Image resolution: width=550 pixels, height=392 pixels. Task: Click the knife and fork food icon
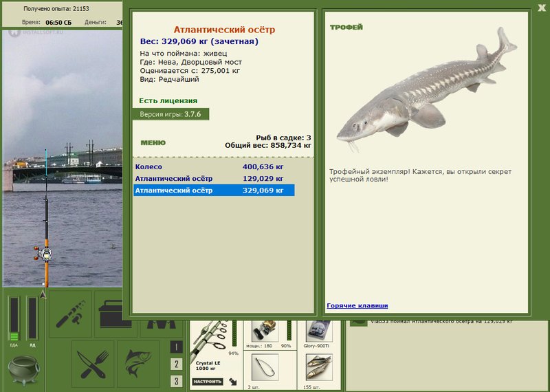coord(93,363)
